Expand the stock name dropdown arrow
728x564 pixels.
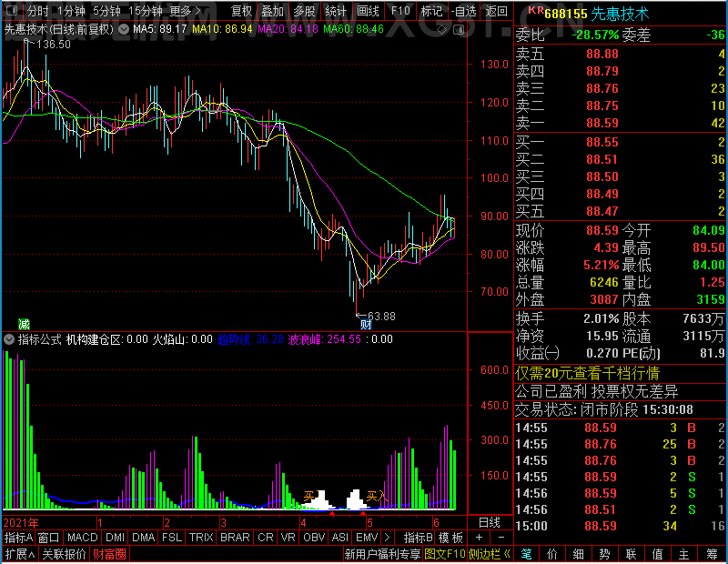click(x=124, y=30)
